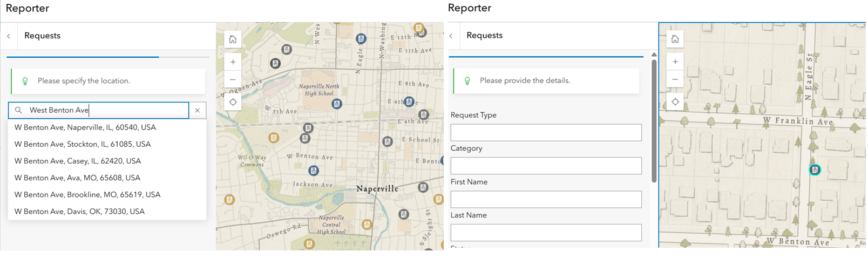Click request marker near Naperville North High School
This screenshot has height=258, width=868.
click(336, 104)
